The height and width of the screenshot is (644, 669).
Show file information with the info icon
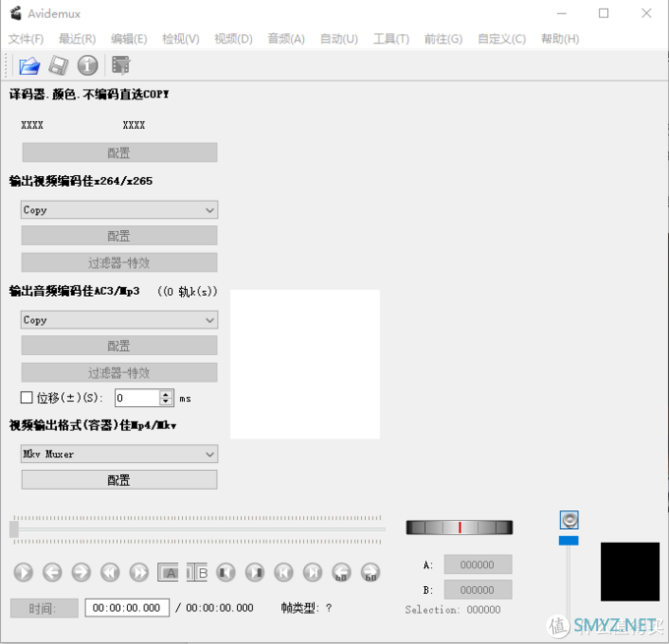click(88, 66)
